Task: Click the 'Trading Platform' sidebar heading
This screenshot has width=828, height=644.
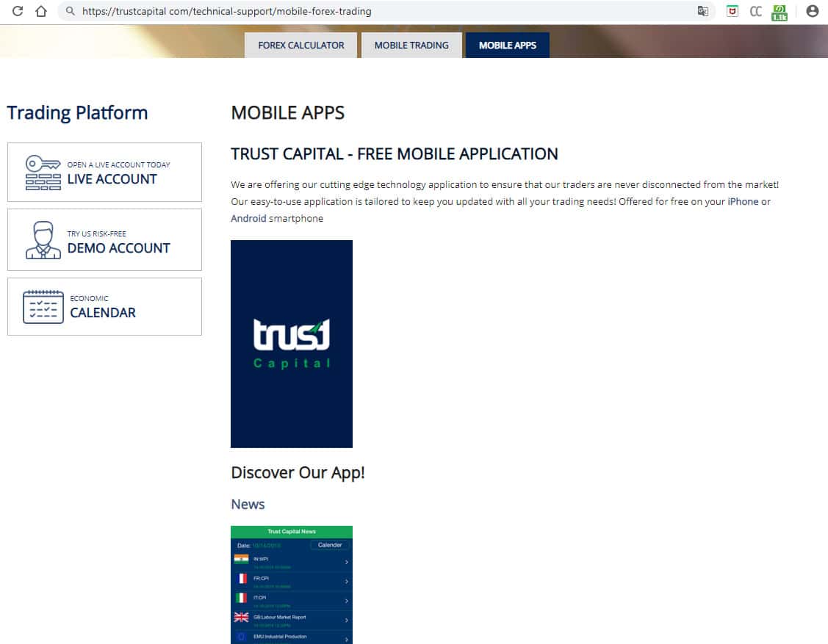Action: [x=77, y=113]
